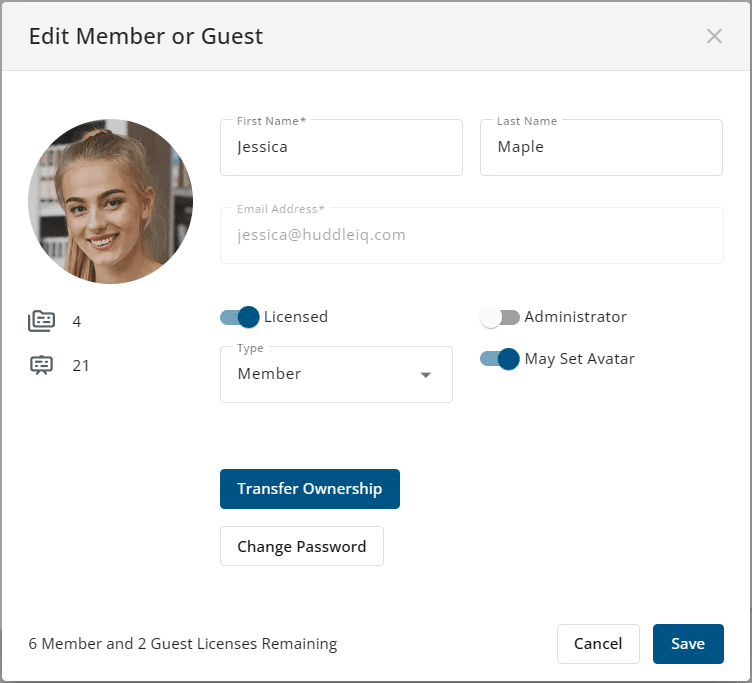Focus the First Name field

tap(341, 148)
